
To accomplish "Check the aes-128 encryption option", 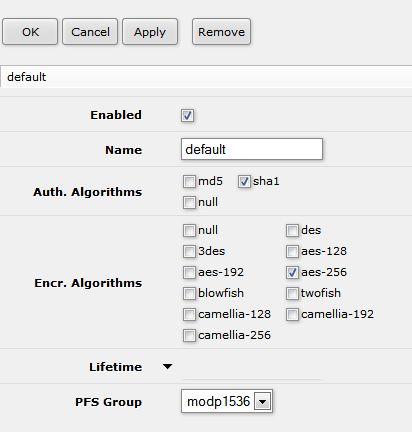I will click(x=292, y=251).
